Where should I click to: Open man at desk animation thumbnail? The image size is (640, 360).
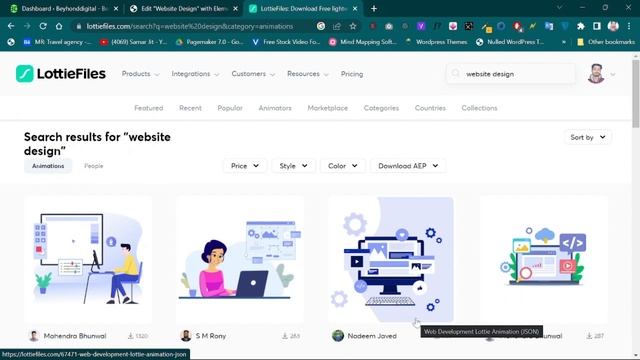(x=88, y=260)
